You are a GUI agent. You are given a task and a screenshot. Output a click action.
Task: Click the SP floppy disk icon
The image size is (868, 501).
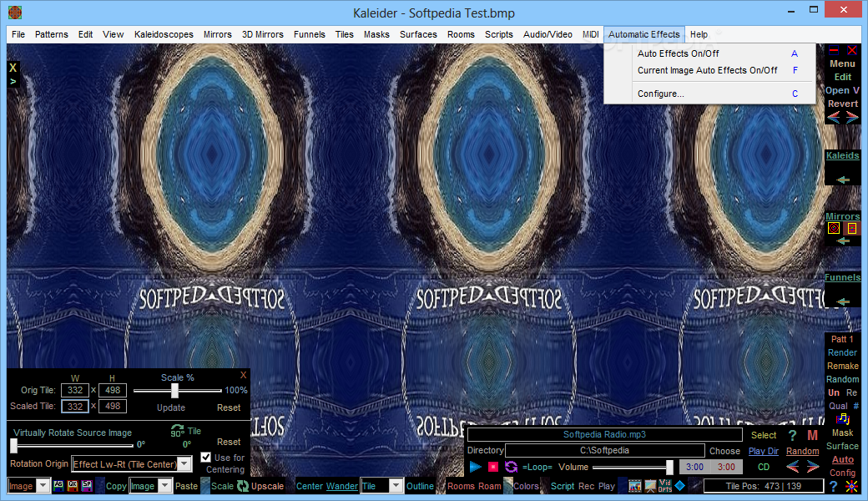coord(87,485)
